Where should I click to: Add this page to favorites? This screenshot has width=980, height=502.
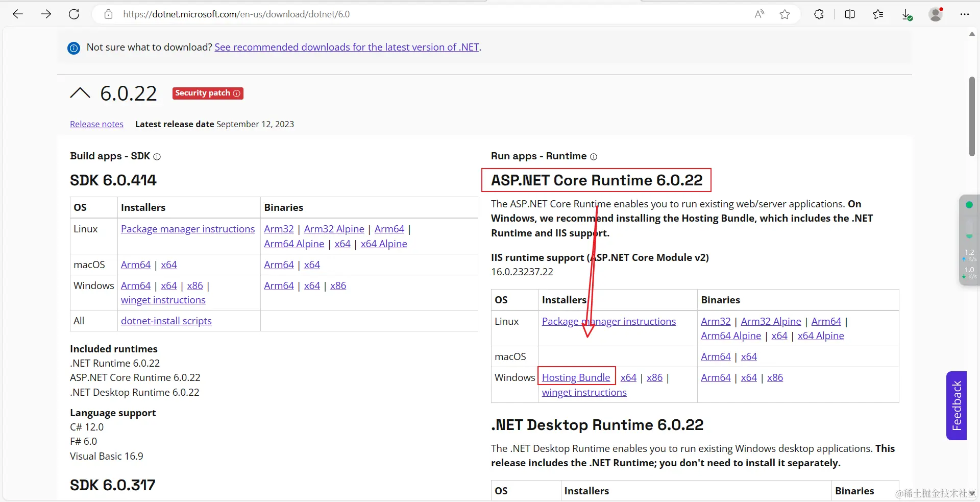[785, 14]
